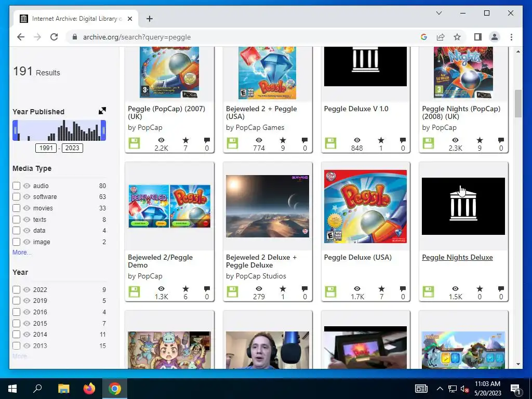Hide audio results with its eye icon
This screenshot has width=532, height=399.
(x=27, y=185)
